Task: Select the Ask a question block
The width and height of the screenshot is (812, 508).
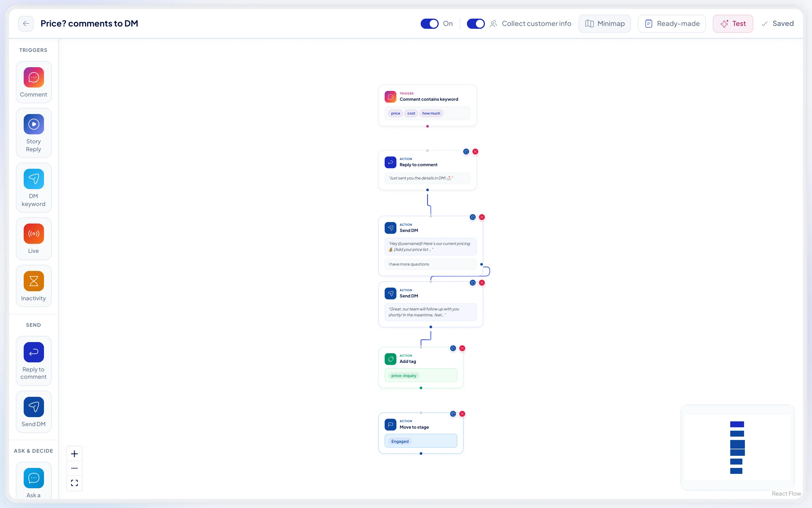Action: click(x=34, y=481)
